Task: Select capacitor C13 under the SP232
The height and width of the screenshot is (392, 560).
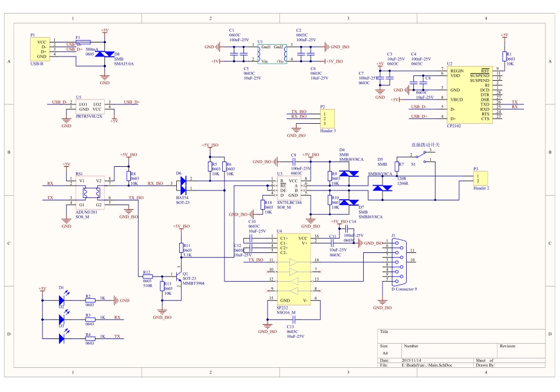Action: [294, 319]
